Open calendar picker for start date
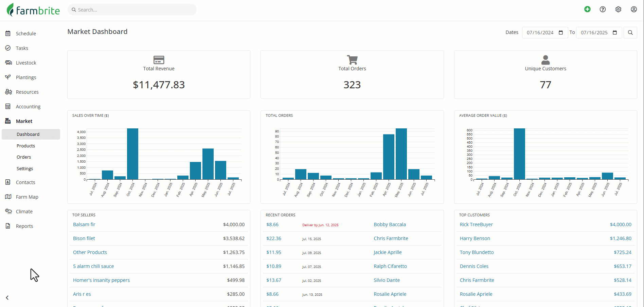 (561, 33)
